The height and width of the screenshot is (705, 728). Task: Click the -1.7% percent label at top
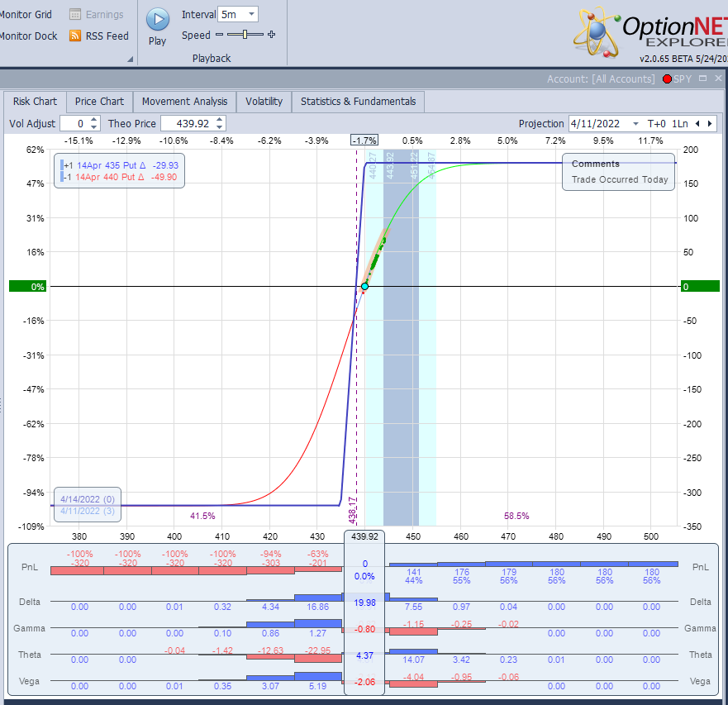point(364,141)
